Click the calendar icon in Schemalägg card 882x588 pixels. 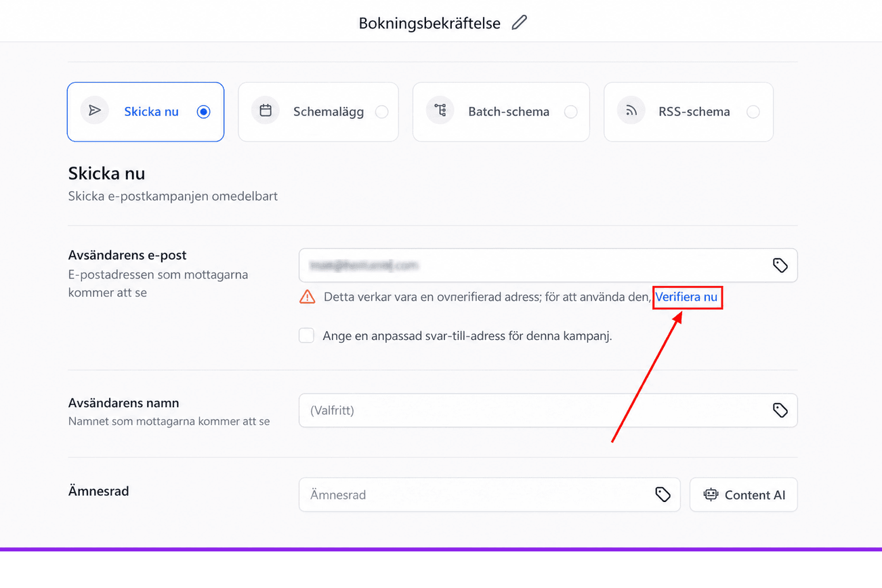[x=266, y=110]
